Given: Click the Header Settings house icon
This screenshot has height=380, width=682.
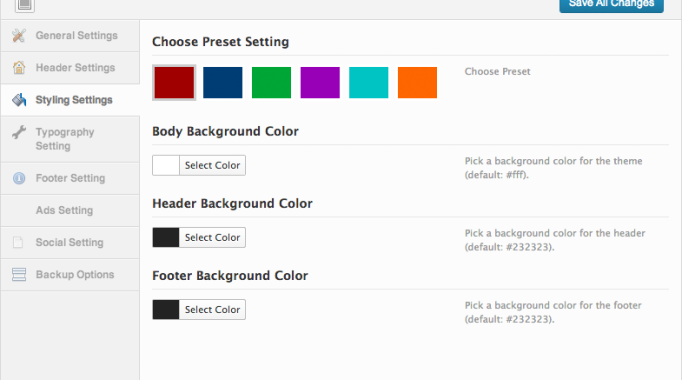Looking at the screenshot, I should 19,67.
